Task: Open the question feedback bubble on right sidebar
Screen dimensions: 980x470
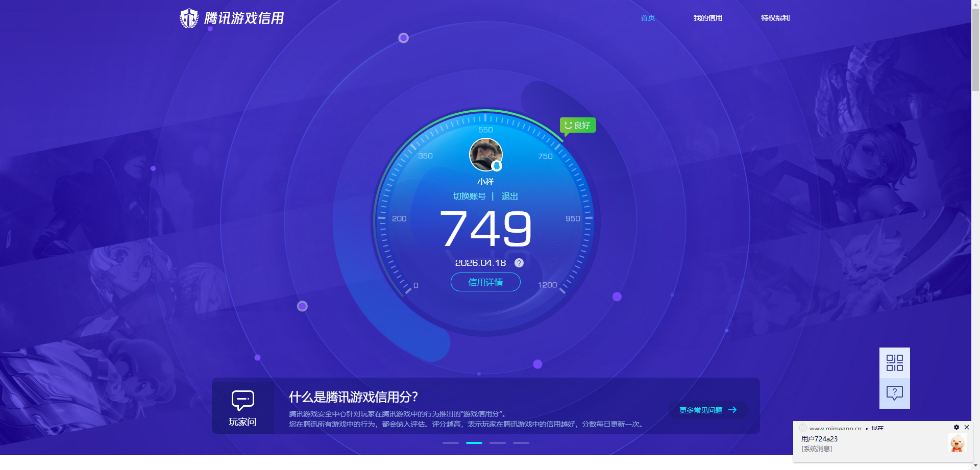Action: (x=894, y=392)
